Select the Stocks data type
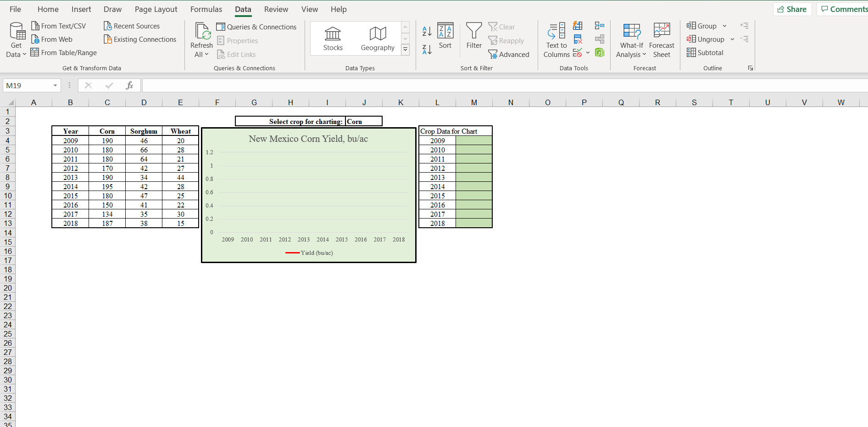 pyautogui.click(x=333, y=39)
